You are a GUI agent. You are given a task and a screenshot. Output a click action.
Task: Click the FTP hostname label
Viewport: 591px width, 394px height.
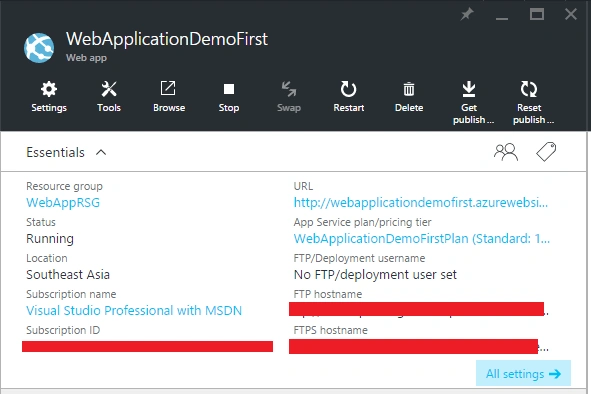328,294
